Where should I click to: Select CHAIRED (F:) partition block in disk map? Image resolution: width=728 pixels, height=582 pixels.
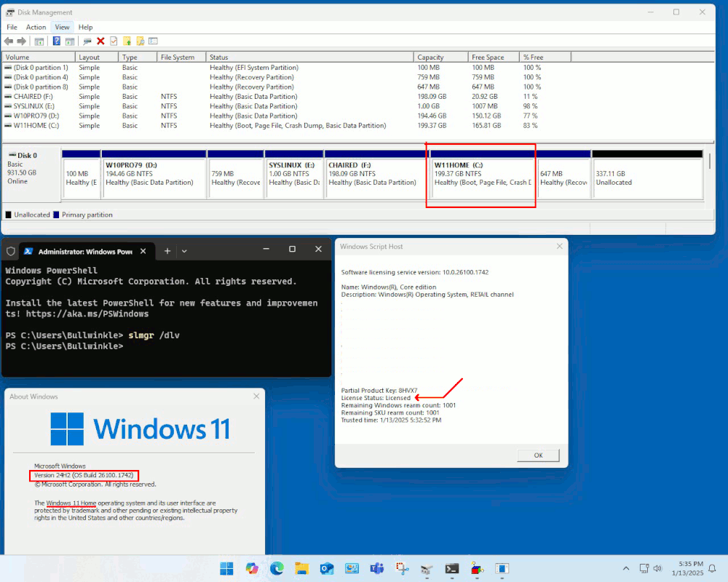tap(376, 175)
